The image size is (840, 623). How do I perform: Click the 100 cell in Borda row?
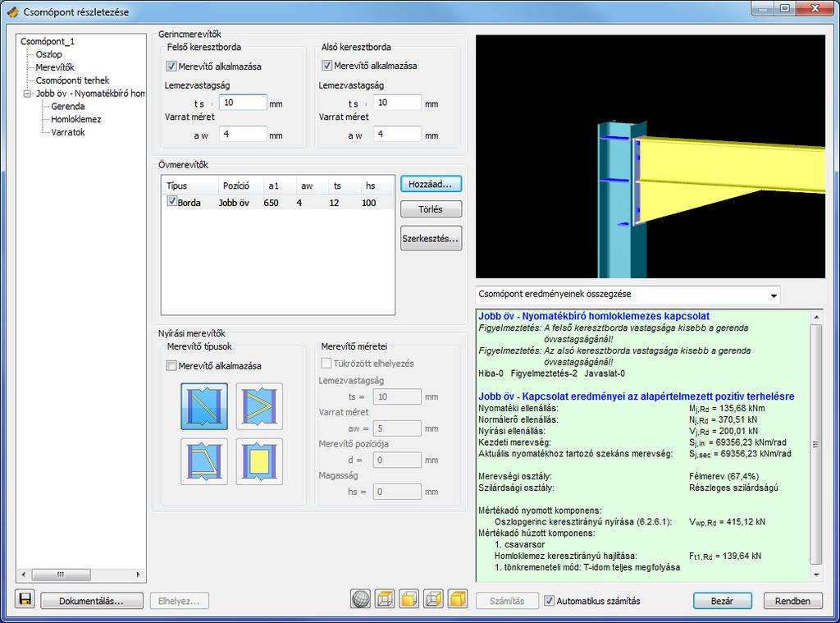pos(368,203)
